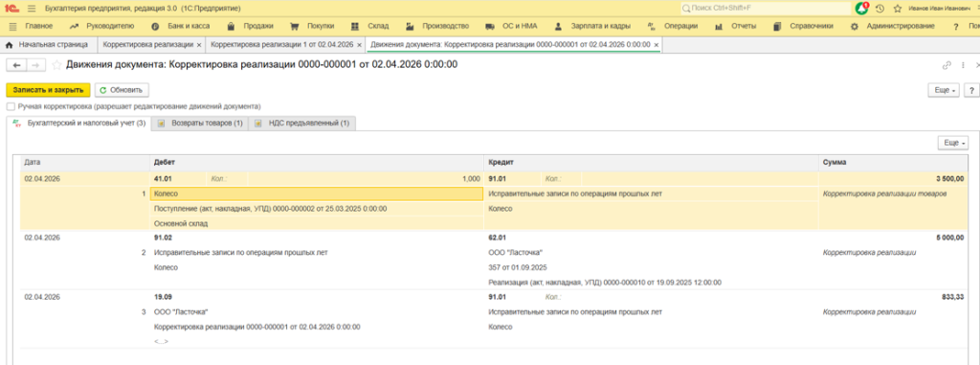Copy link using the chain icon
Screen dimensions: 980x365
947,65
